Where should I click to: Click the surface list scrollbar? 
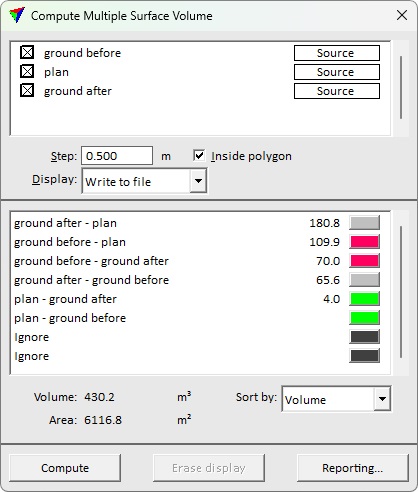tap(401, 88)
